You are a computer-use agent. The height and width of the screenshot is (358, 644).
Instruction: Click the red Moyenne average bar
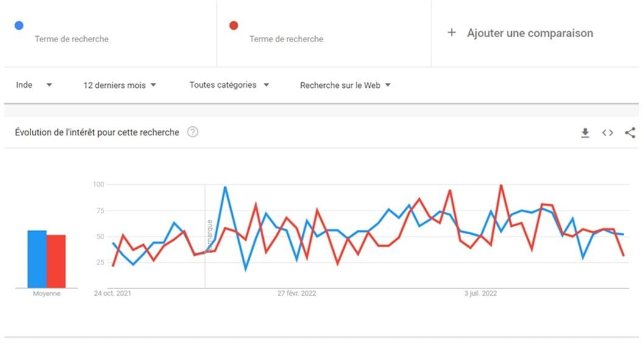[56, 261]
